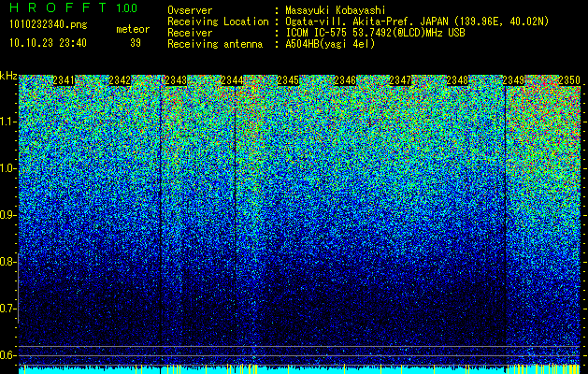
Task: Click the HROFFT 1.0.0 title text
Action: pyautogui.click(x=73, y=7)
